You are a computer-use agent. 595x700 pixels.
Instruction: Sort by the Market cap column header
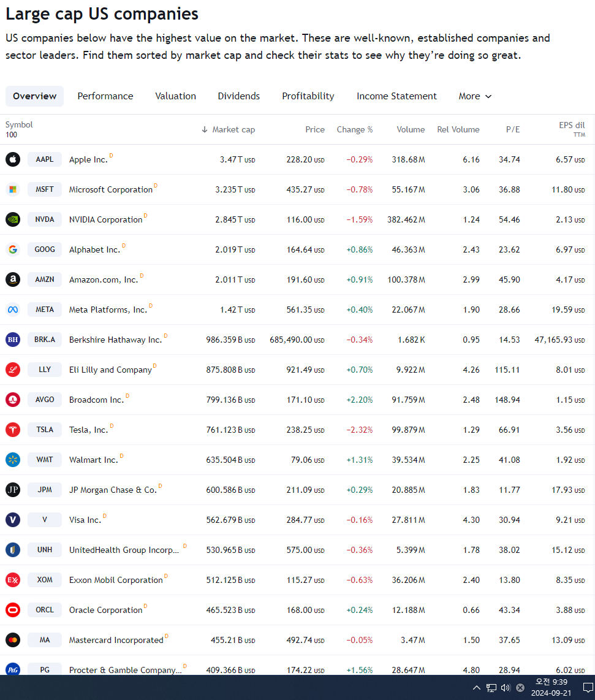[x=229, y=129]
